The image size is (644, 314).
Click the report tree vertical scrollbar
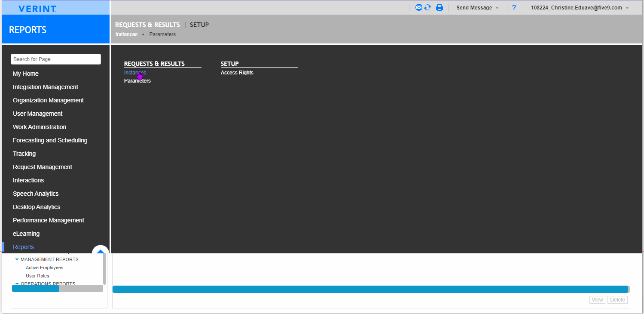tap(104, 269)
